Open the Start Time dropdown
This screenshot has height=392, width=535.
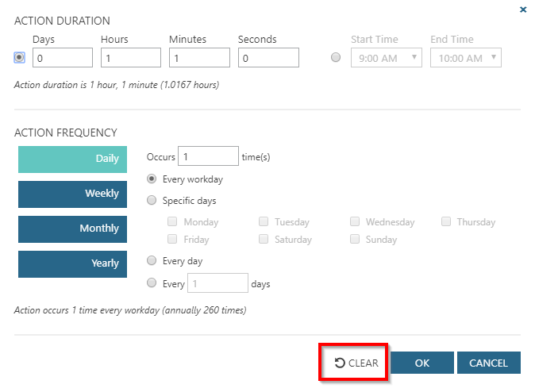386,57
